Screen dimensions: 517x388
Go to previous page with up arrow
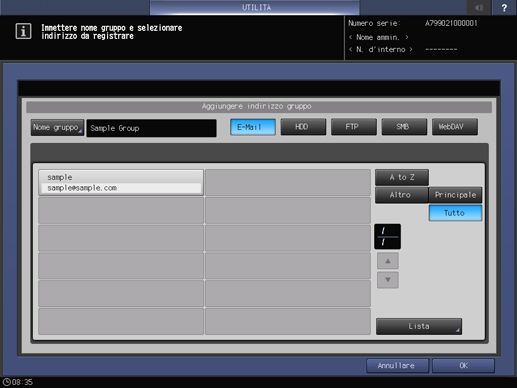pos(388,261)
